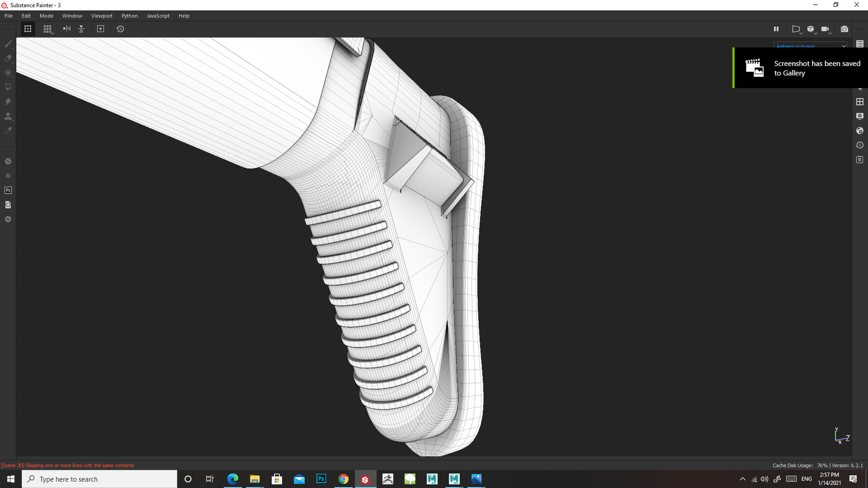Open the grid display options dropdown
The image size is (868, 488).
tap(48, 29)
